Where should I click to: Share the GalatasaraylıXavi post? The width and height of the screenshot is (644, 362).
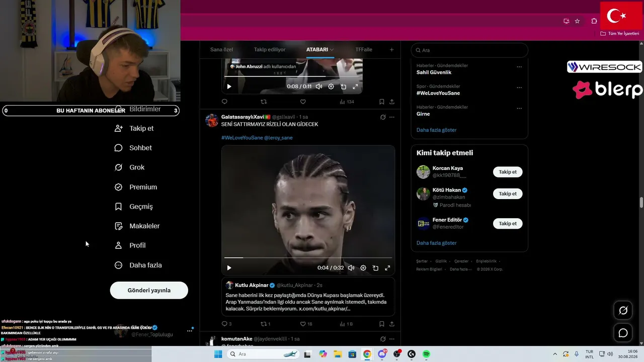coord(392,324)
